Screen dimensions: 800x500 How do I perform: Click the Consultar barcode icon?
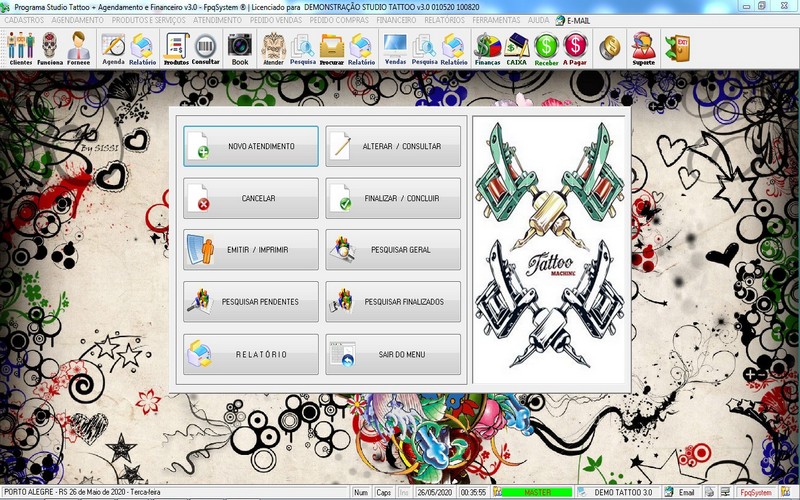click(x=206, y=48)
